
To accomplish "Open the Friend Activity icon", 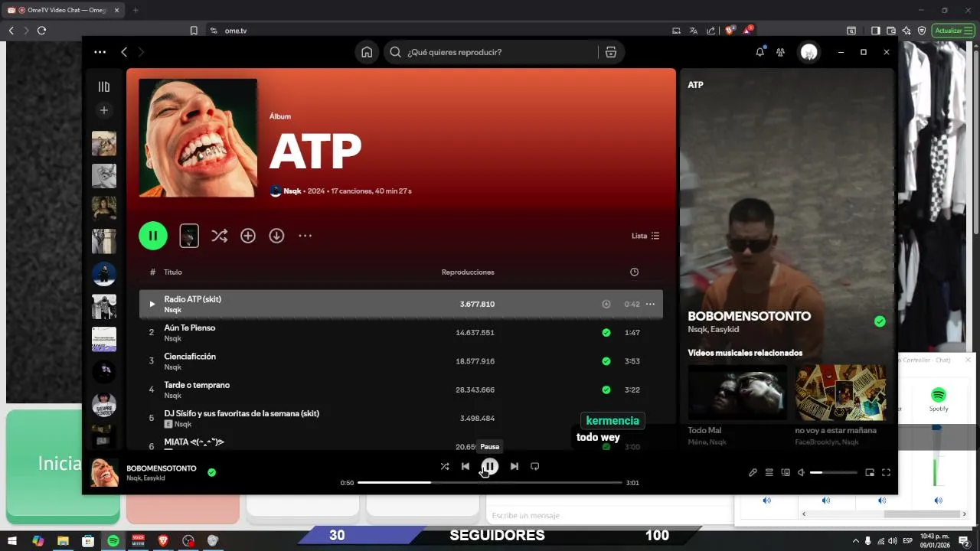I will point(780,52).
